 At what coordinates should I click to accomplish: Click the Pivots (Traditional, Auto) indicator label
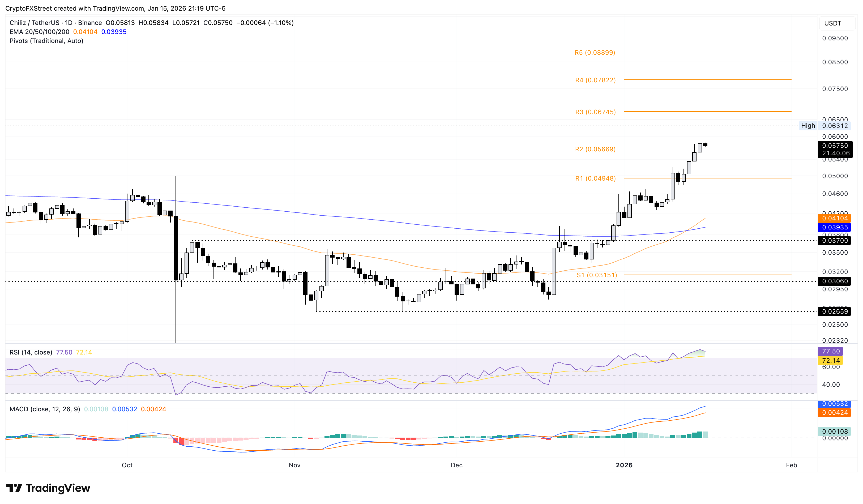[46, 41]
